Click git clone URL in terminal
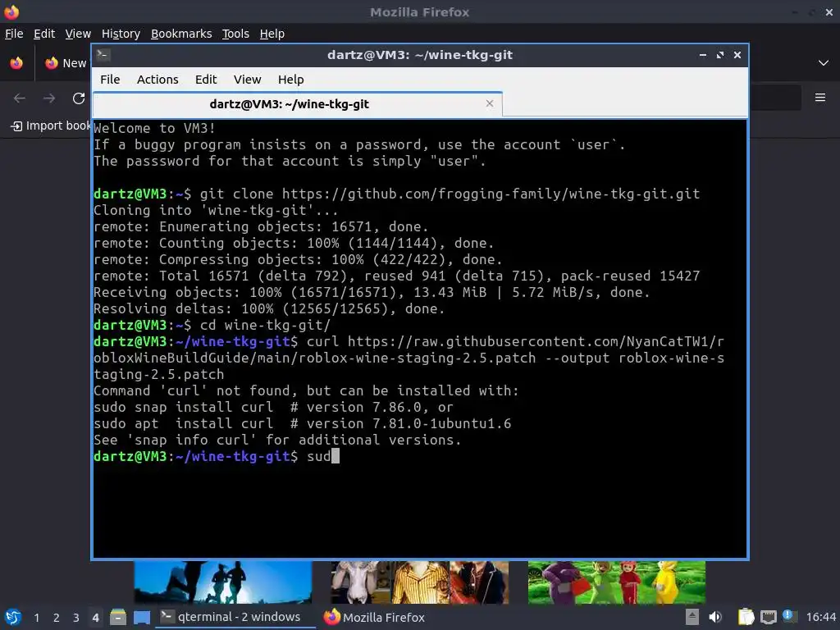 pyautogui.click(x=491, y=194)
